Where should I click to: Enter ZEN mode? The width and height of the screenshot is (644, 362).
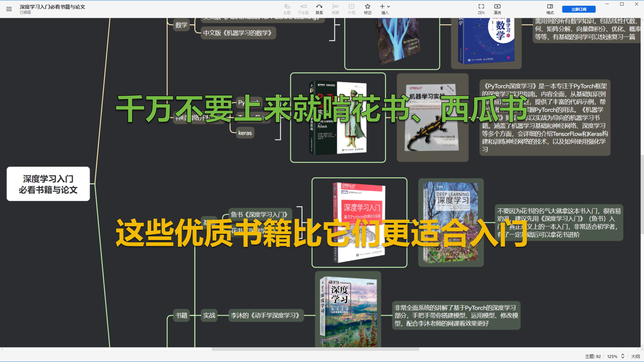click(x=481, y=9)
